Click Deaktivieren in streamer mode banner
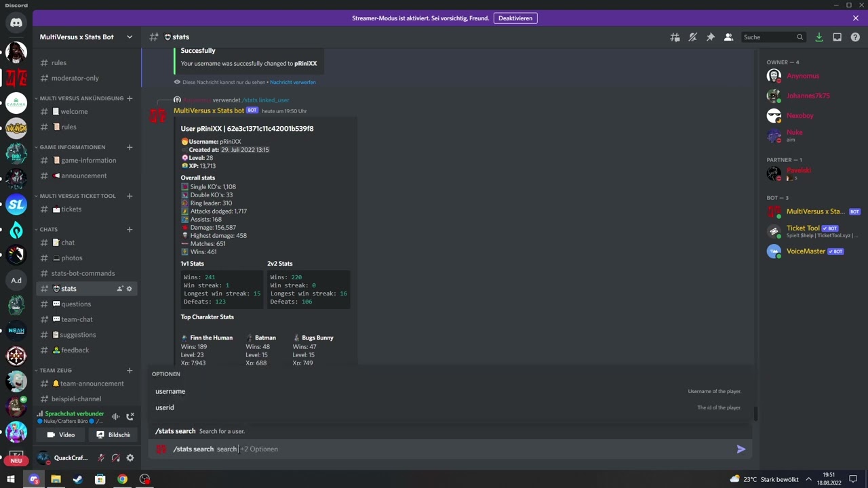This screenshot has width=868, height=488. (515, 18)
